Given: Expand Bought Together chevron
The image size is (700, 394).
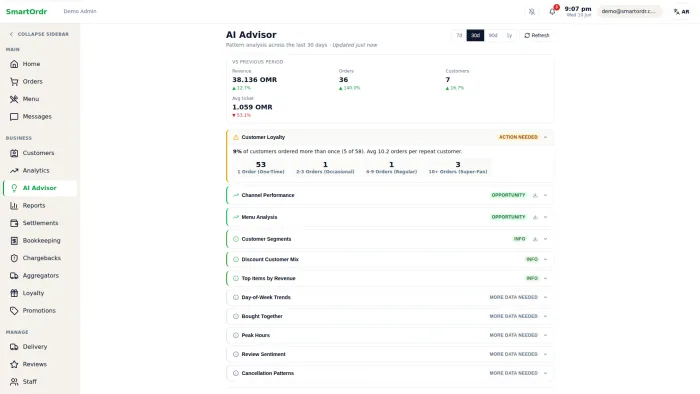Looking at the screenshot, I should click(x=545, y=316).
